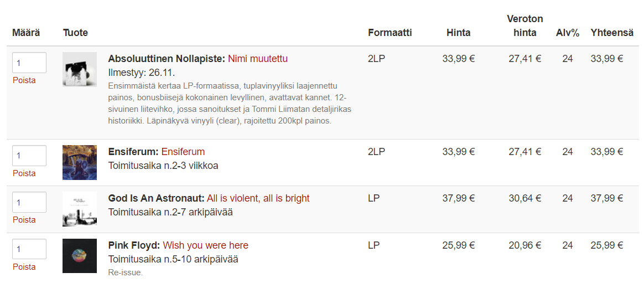View the God Is An Astronaut cover thumbnail
This screenshot has width=644, height=288.
point(80,209)
